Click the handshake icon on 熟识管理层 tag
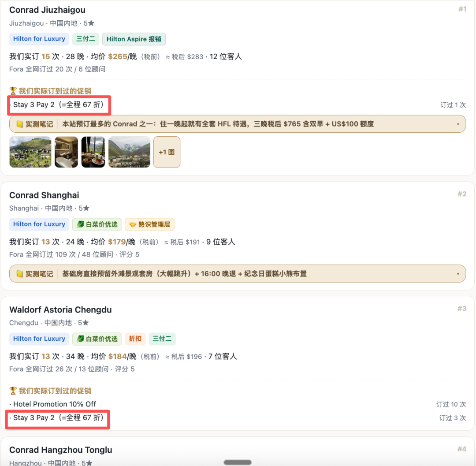This screenshot has width=476, height=466. tap(133, 225)
